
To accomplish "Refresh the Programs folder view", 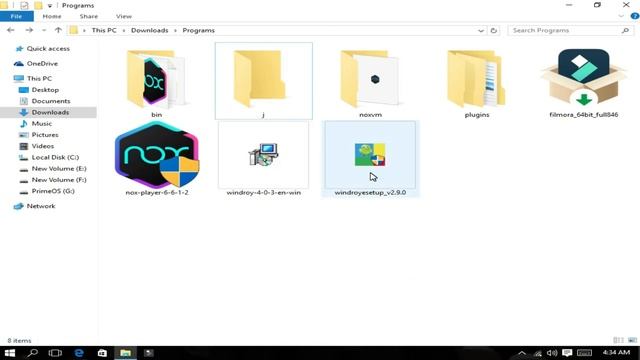I will 493,30.
